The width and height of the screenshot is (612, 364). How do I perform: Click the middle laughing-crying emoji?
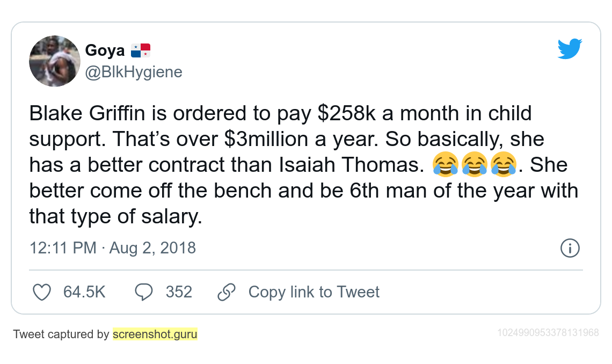tap(475, 164)
